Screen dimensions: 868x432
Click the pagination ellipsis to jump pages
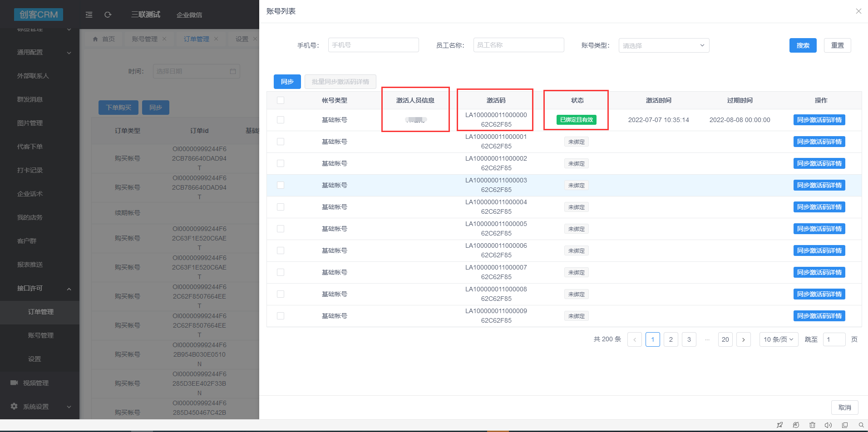coord(707,339)
